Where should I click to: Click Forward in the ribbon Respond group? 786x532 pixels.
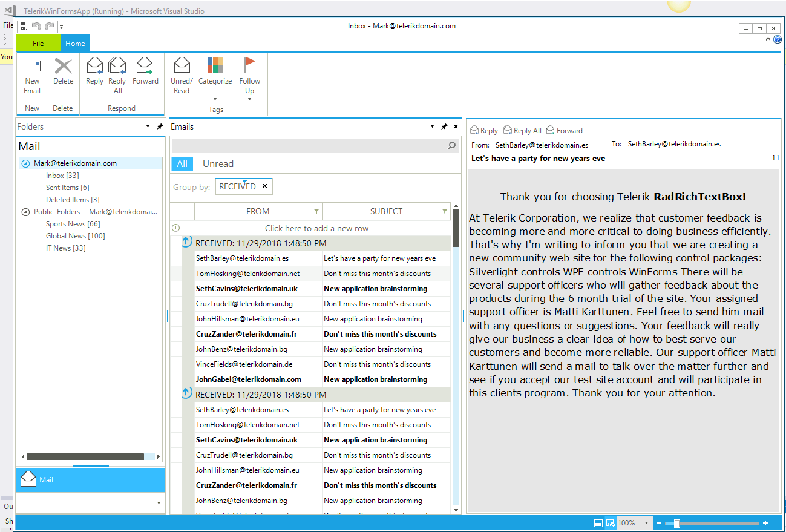[145, 72]
